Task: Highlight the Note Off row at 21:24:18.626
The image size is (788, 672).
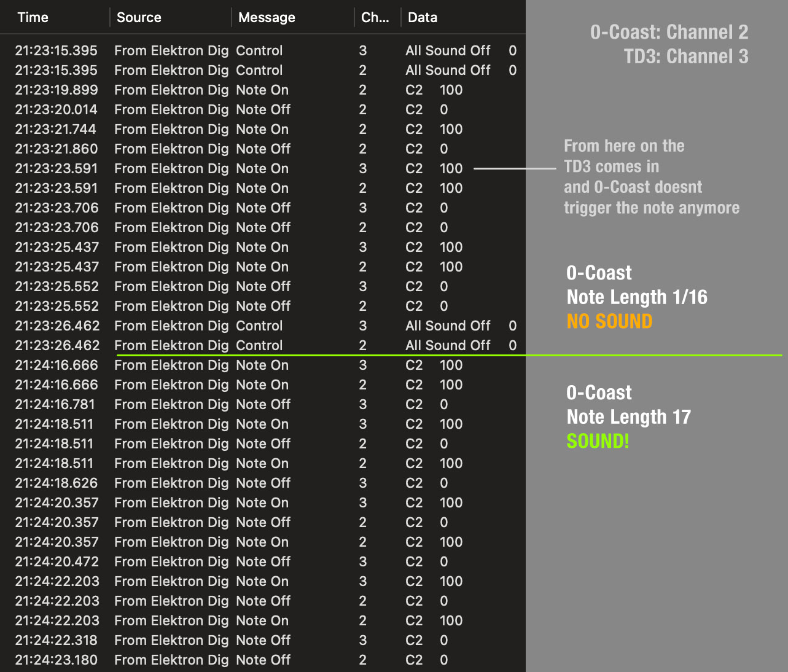Action: (x=262, y=483)
